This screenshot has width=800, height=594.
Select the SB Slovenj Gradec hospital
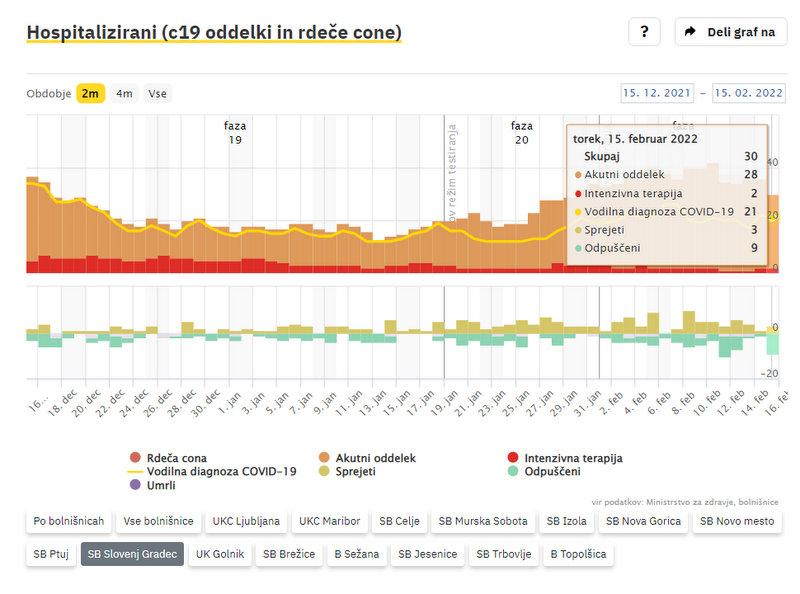(x=132, y=554)
